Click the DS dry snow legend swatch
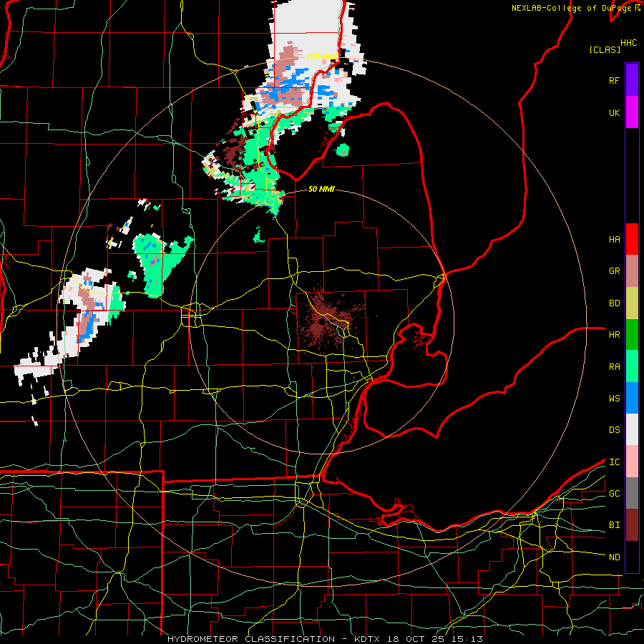Screen dimensions: 644x644 [x=632, y=429]
